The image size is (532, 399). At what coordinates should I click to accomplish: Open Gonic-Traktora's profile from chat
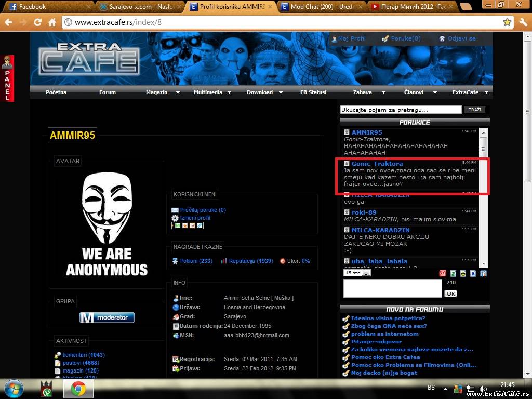coord(377,164)
